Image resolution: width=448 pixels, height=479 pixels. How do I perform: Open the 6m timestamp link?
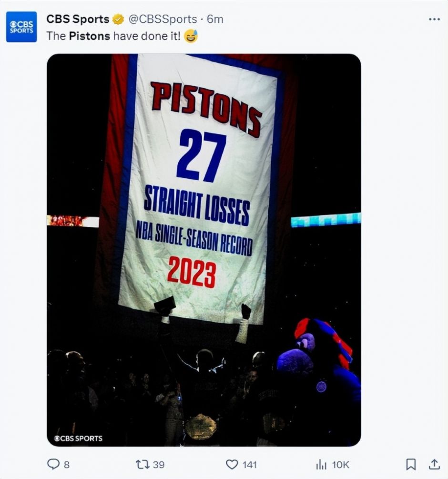tap(215, 19)
